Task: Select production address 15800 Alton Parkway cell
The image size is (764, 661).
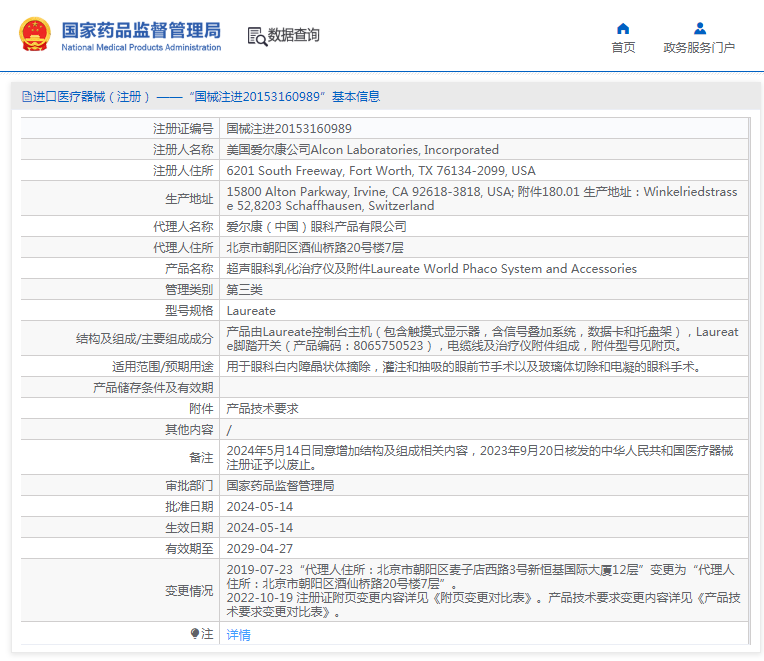Action: coord(483,198)
